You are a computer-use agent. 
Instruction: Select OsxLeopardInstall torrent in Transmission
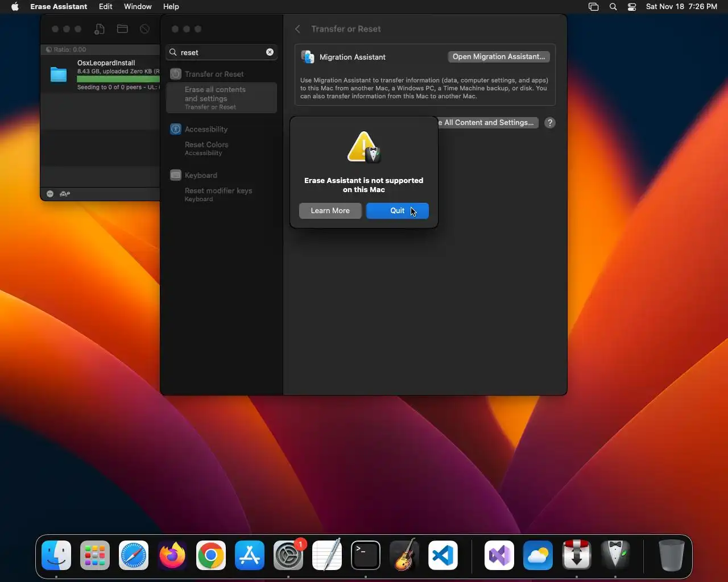click(x=101, y=74)
